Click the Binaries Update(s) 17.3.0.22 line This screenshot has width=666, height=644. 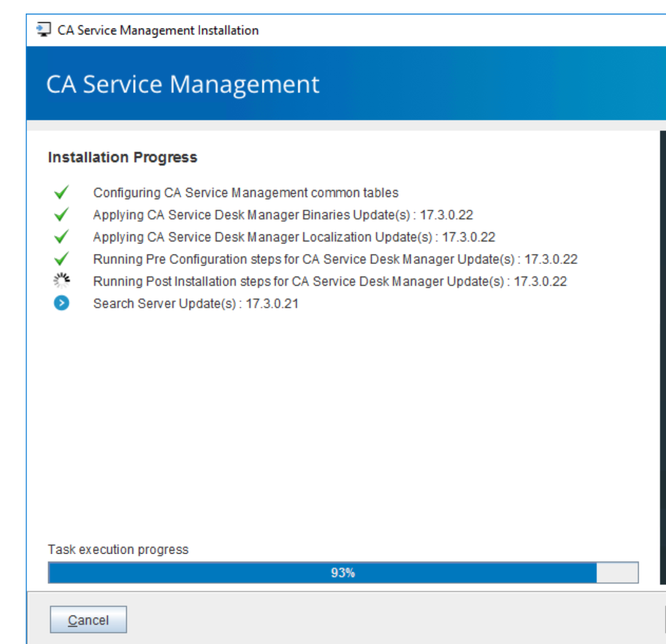click(x=283, y=215)
